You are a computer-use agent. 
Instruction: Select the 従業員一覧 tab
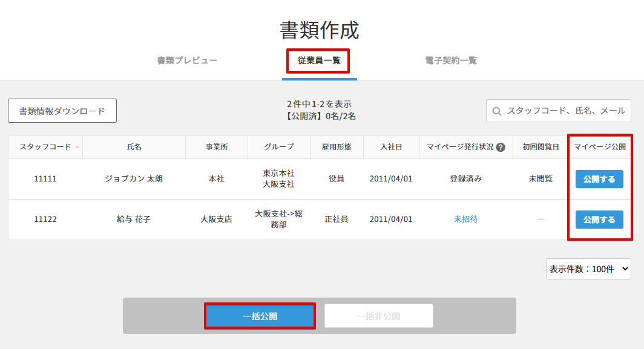(x=317, y=61)
